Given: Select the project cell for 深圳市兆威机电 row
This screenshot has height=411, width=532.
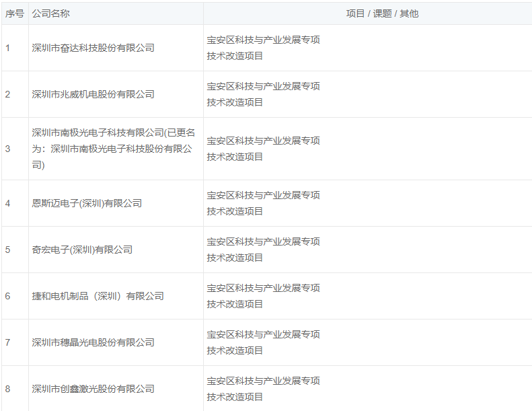Looking at the screenshot, I should (263, 94).
